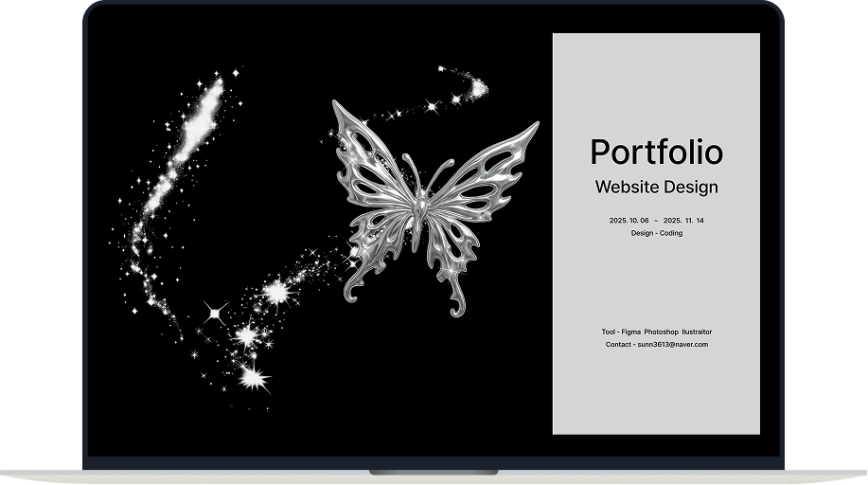Click the laptop's bottom lid notch

point(433,471)
